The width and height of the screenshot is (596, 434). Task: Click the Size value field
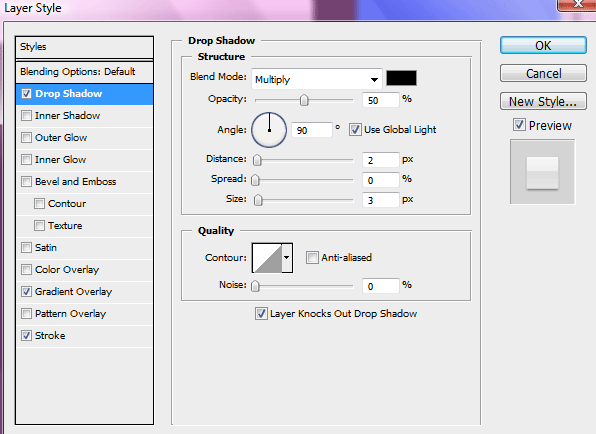(x=380, y=200)
